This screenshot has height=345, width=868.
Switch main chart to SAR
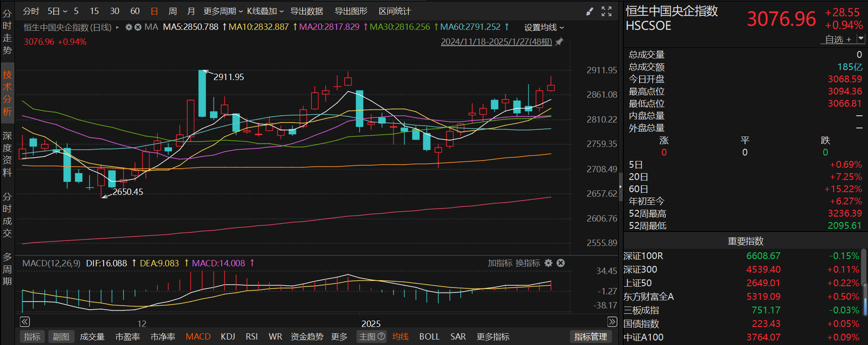[x=458, y=336]
